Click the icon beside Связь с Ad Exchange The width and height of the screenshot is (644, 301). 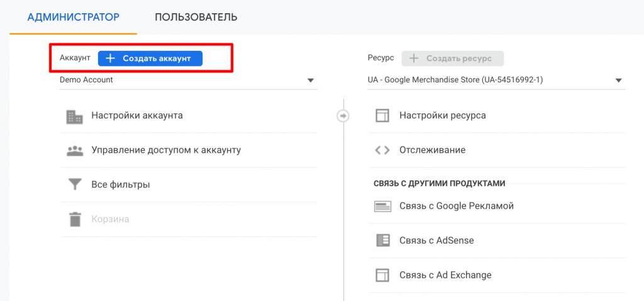click(382, 275)
